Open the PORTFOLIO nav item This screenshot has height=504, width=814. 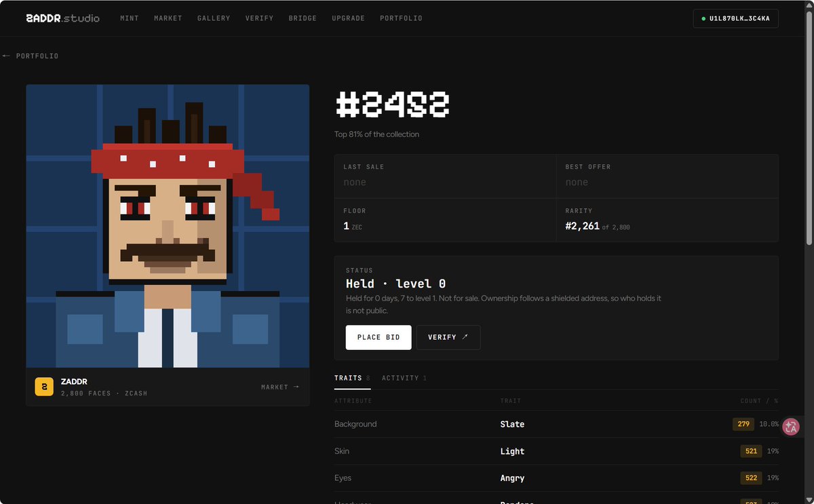[x=401, y=18]
